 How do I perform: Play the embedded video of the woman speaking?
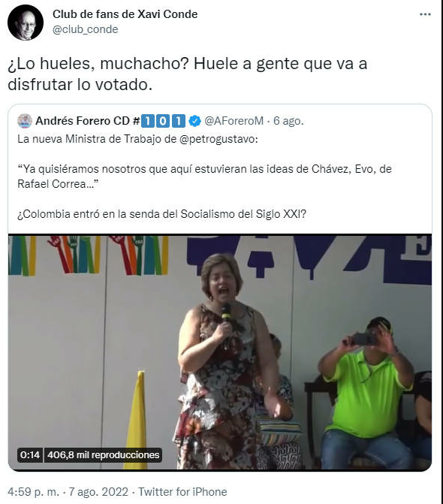(x=220, y=352)
